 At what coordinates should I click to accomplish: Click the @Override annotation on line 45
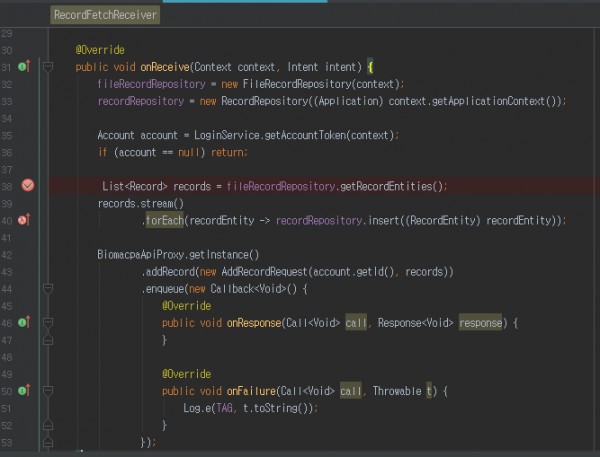coord(186,306)
